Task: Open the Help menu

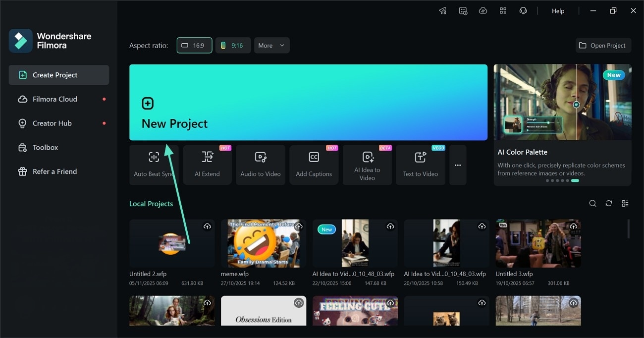Action: coord(558,11)
